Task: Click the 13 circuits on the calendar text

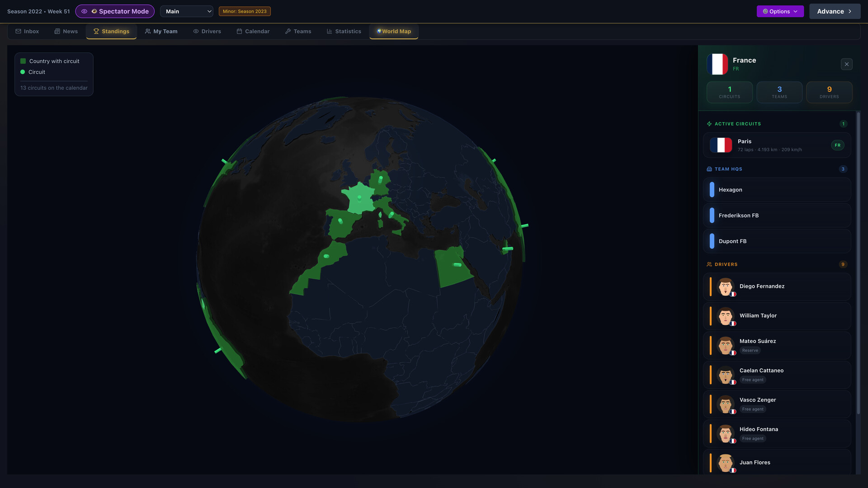Action: tap(54, 88)
